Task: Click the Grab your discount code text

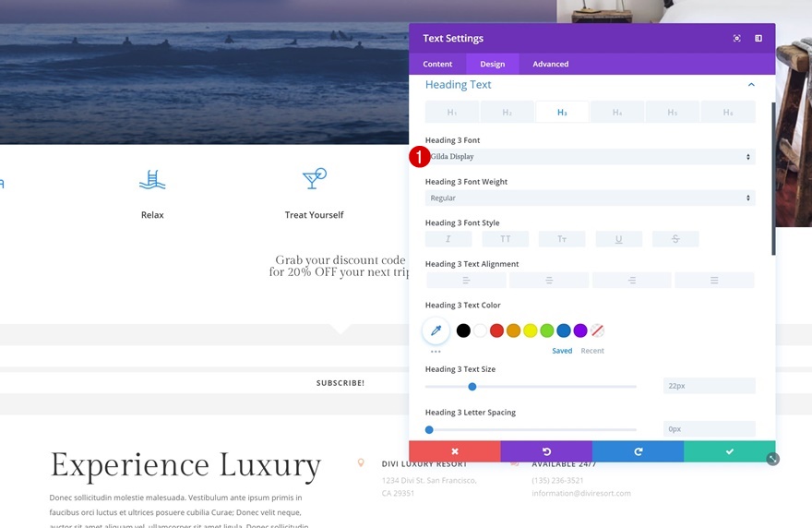Action: click(x=340, y=259)
